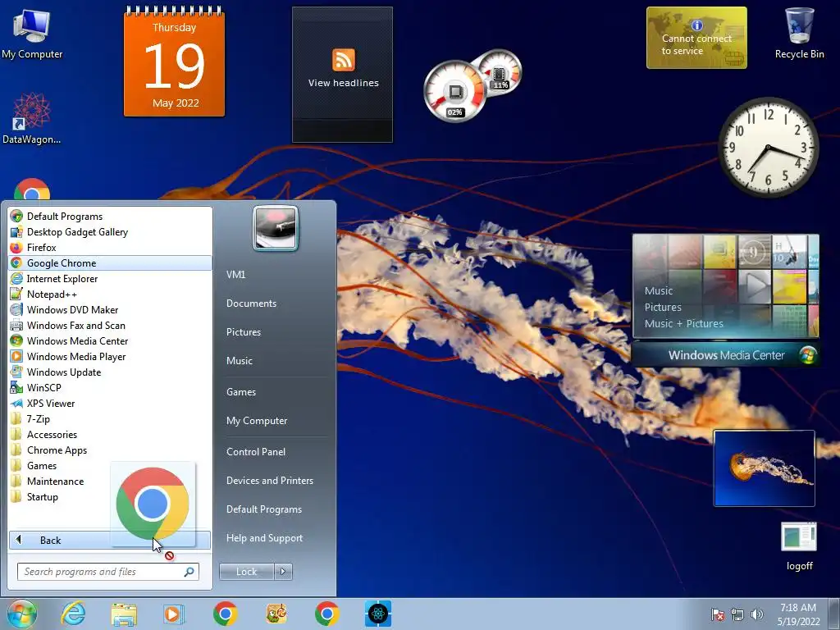Launch Desktop Gadget Gallery
The height and width of the screenshot is (630, 840).
click(111, 232)
